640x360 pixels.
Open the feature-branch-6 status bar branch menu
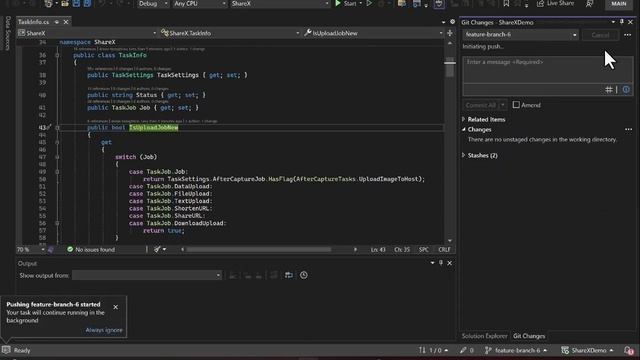[x=517, y=350]
